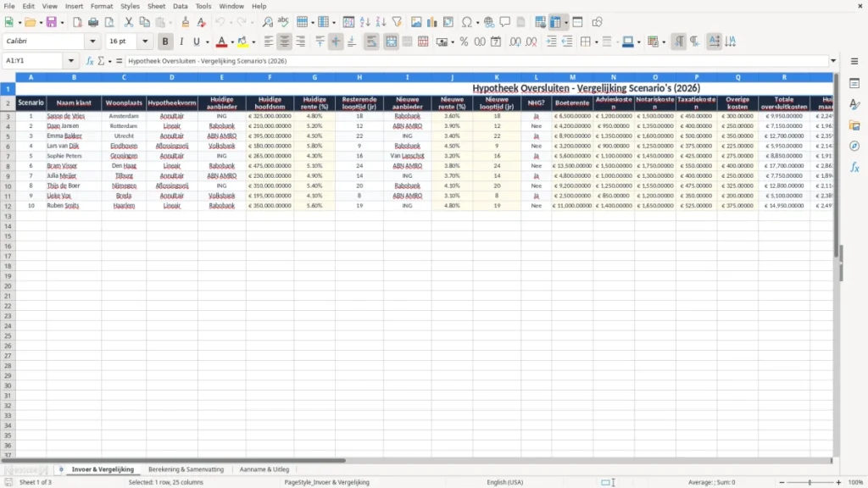
Task: Sort descending Z to A
Action: coord(381,22)
